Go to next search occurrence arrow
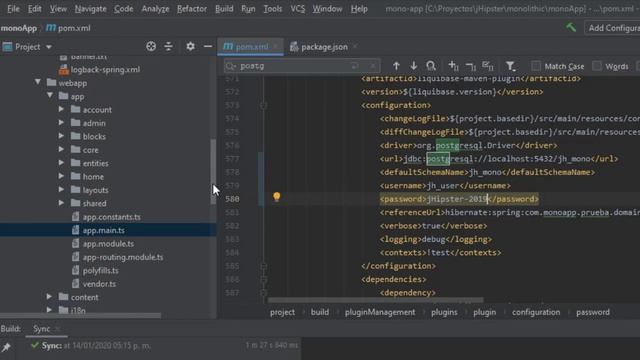 click(x=413, y=66)
